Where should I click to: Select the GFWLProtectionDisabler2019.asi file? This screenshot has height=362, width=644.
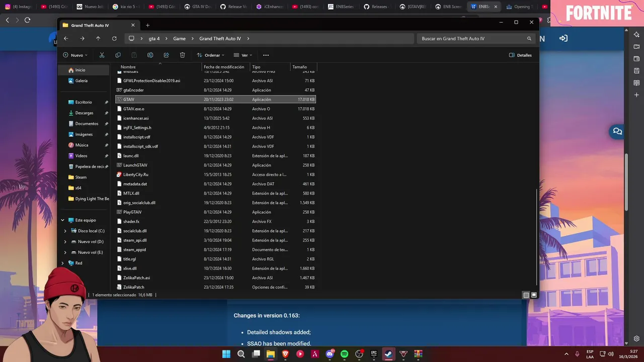[151, 81]
